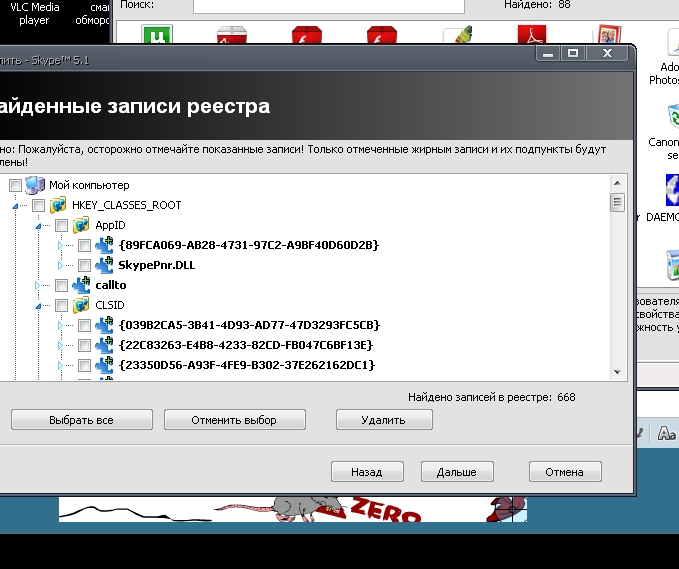679x569 pixels.
Task: Expand the callto node
Action: 37,285
